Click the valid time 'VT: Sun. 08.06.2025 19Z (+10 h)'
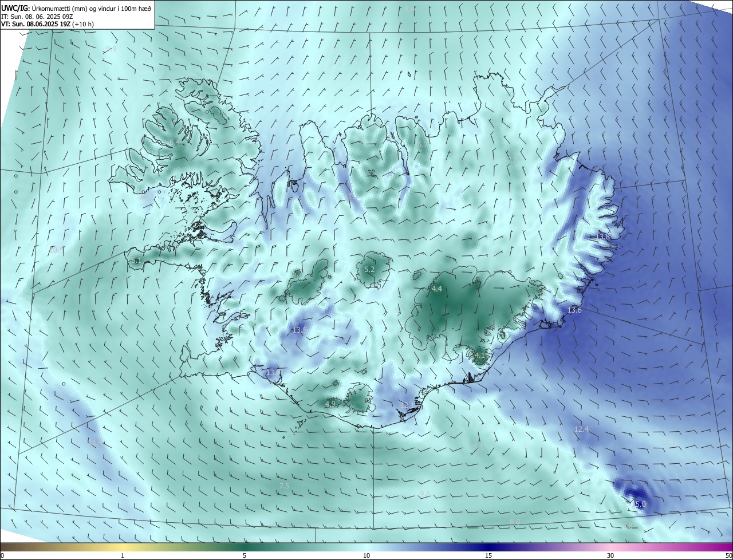Screen dimensions: 733x560 pyautogui.click(x=48, y=24)
